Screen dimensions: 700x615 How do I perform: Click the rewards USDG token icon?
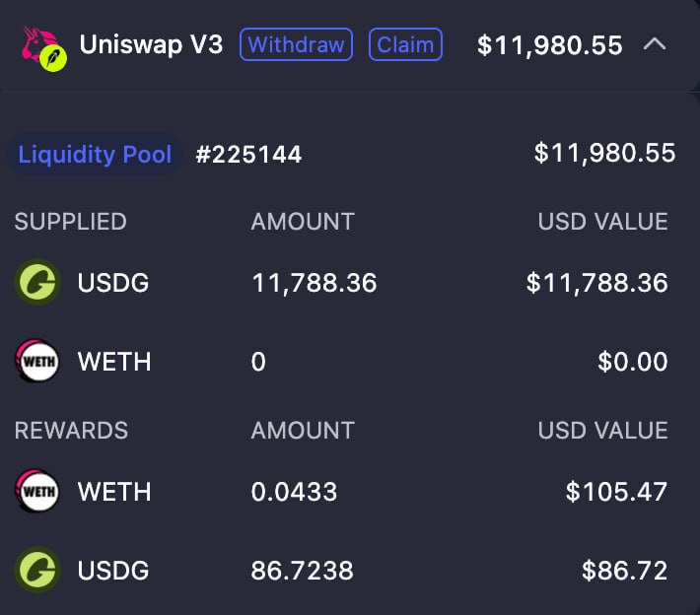[37, 570]
